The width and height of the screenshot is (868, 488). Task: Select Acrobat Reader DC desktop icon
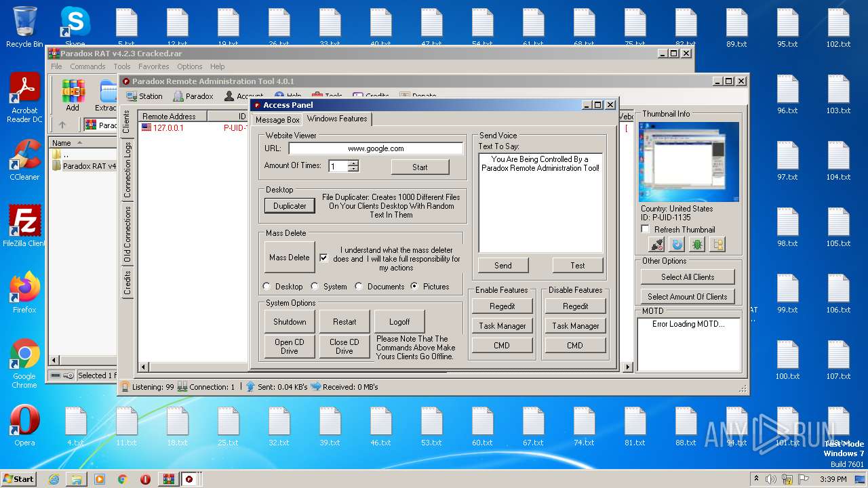click(x=24, y=98)
